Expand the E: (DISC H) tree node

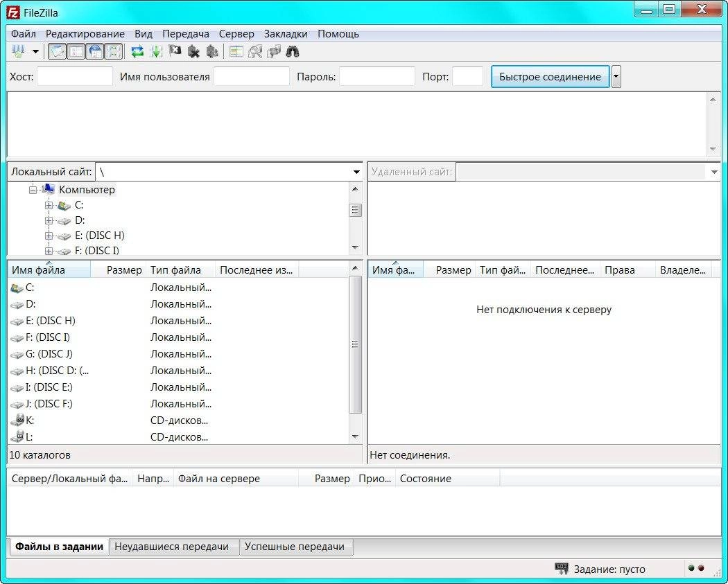tap(49, 236)
